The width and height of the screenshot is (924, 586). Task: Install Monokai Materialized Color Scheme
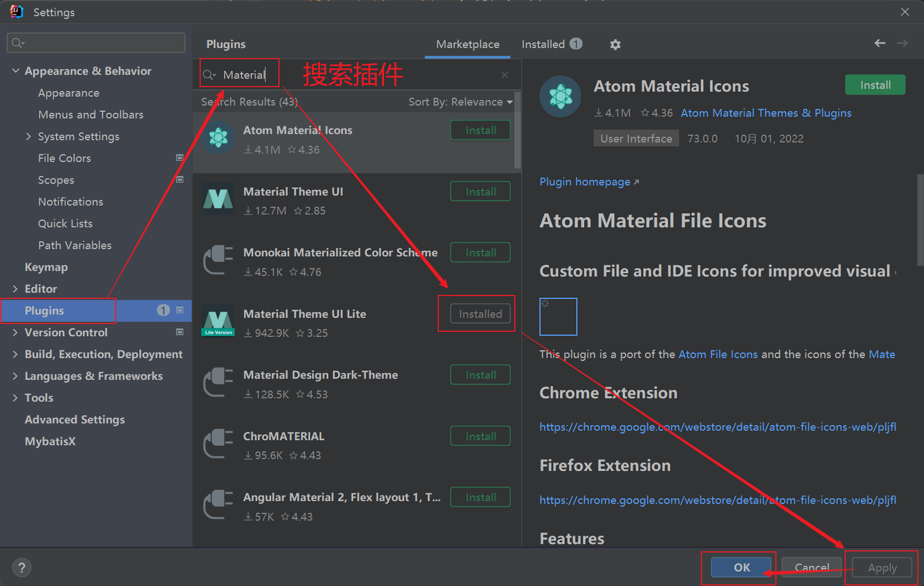tap(481, 252)
